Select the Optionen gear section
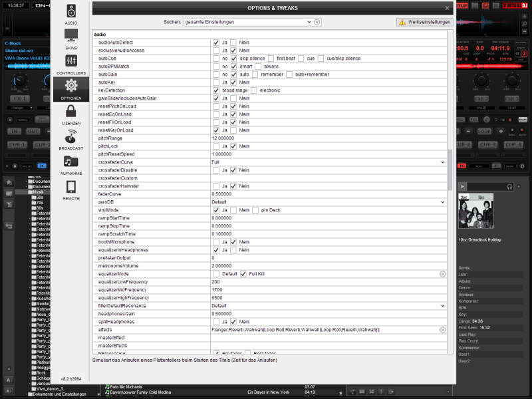The image size is (532, 399). pyautogui.click(x=71, y=89)
